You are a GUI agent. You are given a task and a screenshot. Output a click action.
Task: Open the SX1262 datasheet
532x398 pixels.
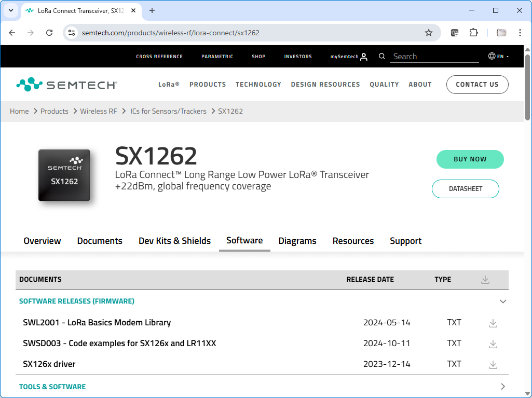click(465, 189)
